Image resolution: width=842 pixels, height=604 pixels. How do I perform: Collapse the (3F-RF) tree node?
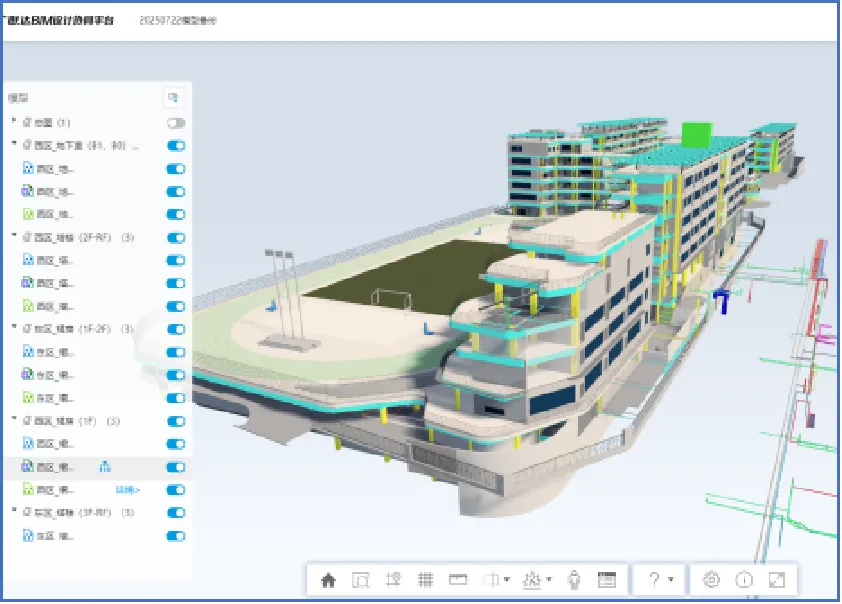click(x=14, y=511)
